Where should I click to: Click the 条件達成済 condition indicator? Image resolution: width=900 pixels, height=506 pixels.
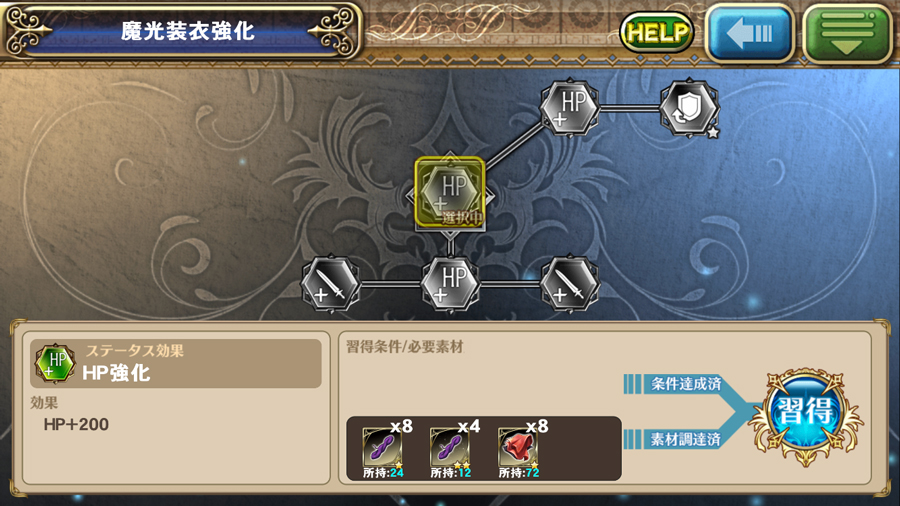[685, 384]
